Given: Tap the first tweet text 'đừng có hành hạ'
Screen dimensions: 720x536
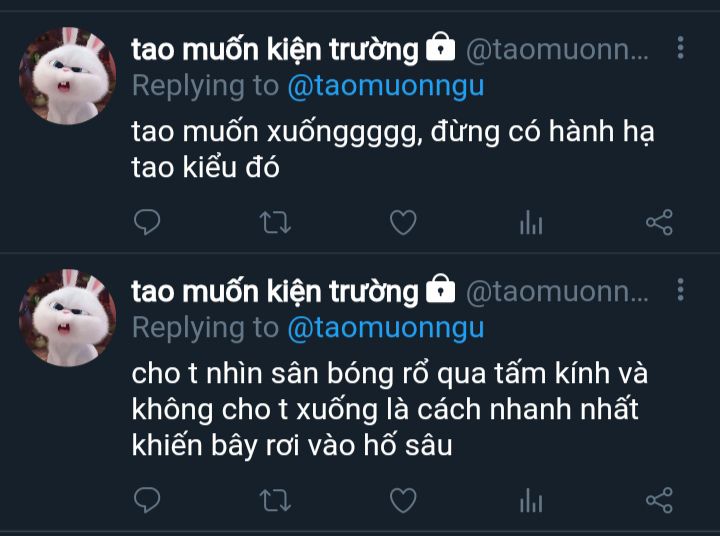Looking at the screenshot, I should coord(542,132).
